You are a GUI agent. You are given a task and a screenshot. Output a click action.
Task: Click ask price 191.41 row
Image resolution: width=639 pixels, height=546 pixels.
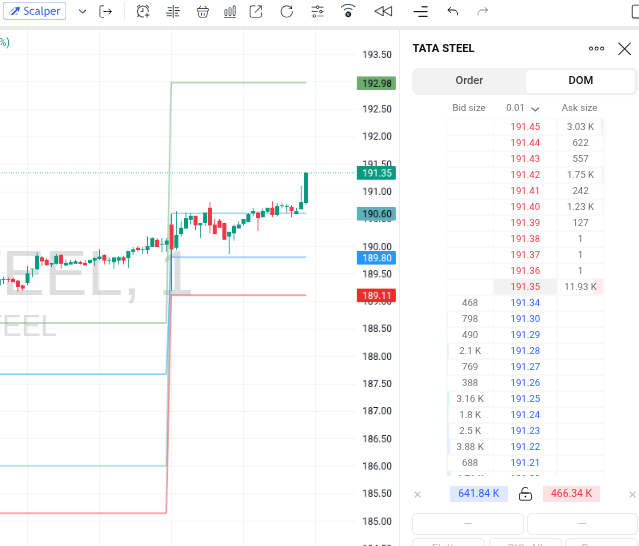point(525,191)
